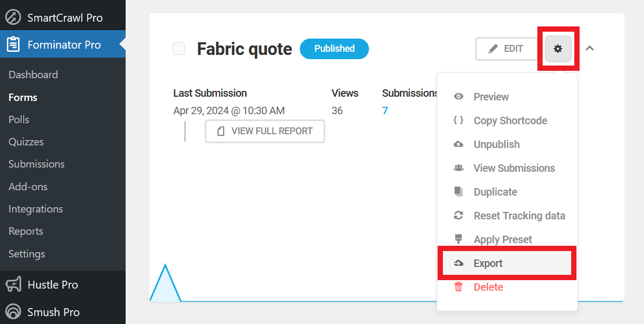This screenshot has height=324, width=644.
Task: Click the SmartCrawl Pro sidebar icon
Action: [x=13, y=17]
